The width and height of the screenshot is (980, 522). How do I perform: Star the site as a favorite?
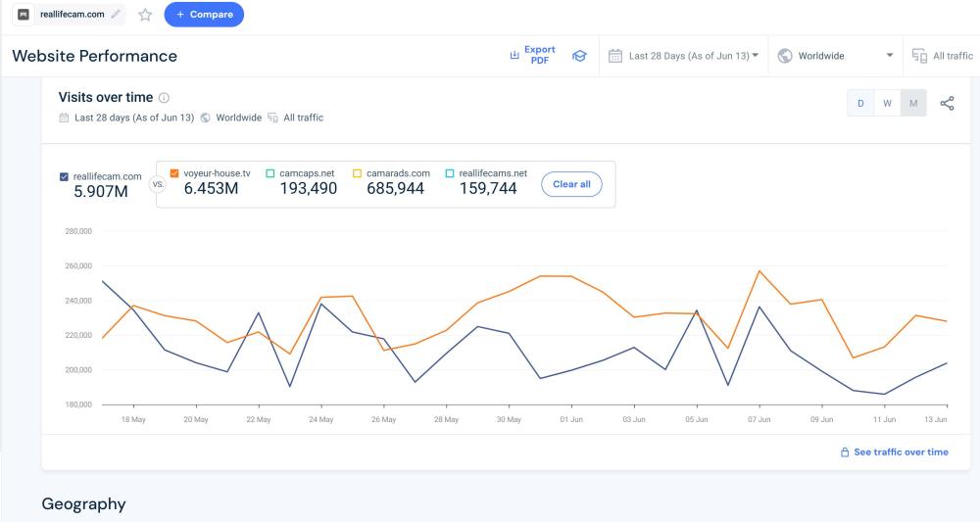tap(145, 15)
